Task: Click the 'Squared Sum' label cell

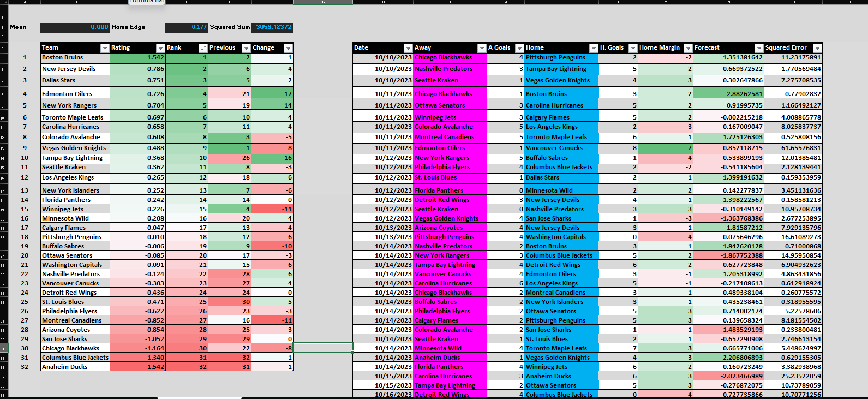Action: (230, 27)
